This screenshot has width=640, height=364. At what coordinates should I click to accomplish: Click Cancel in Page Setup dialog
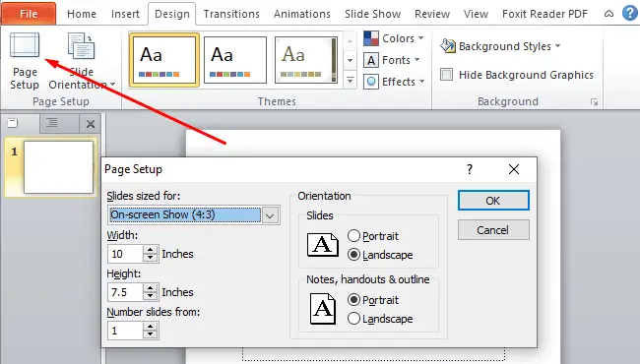pos(493,230)
